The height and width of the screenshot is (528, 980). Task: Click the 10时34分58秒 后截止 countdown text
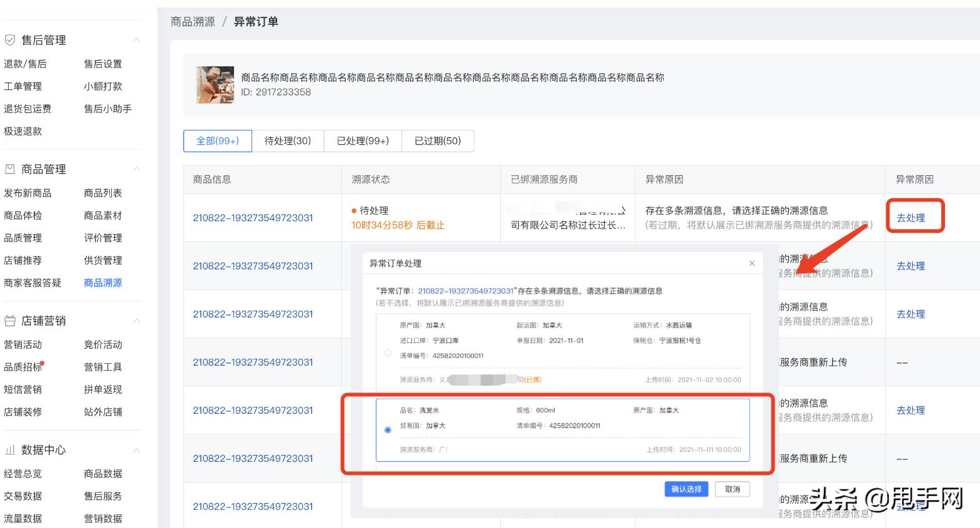pyautogui.click(x=398, y=225)
